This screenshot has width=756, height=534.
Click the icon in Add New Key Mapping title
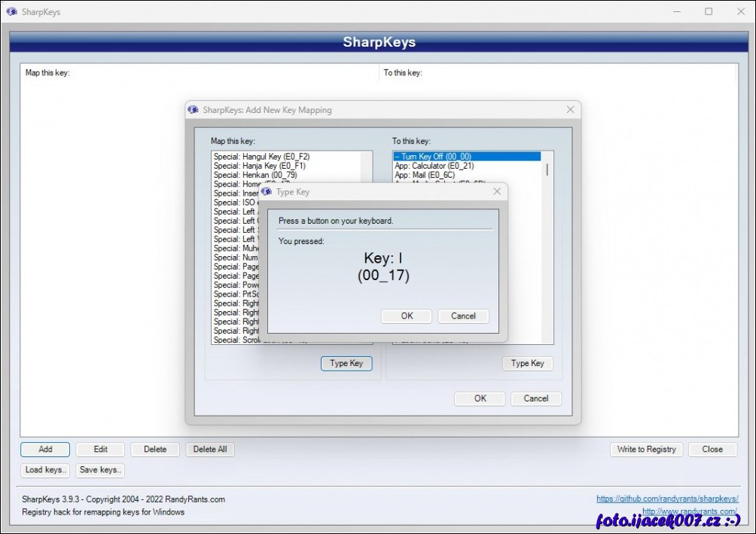pos(194,110)
